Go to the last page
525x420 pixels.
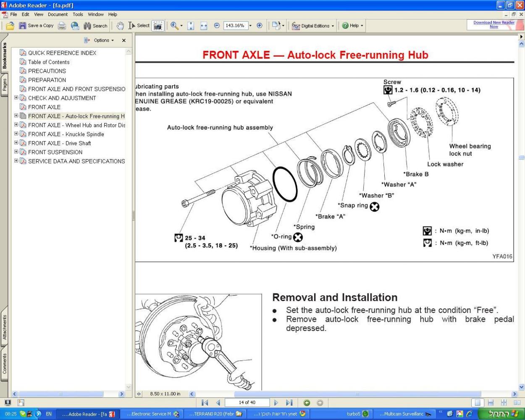[x=289, y=403]
